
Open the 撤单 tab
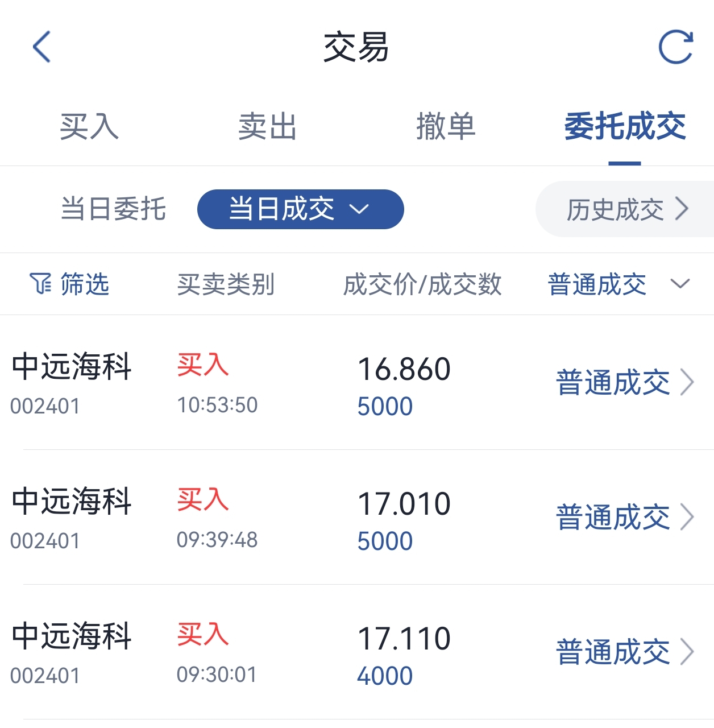coord(446,126)
